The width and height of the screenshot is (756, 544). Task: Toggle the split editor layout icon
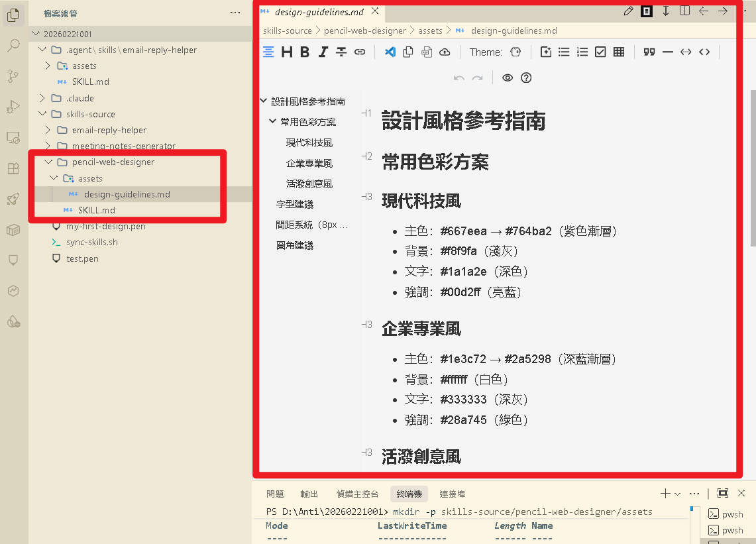(x=684, y=11)
